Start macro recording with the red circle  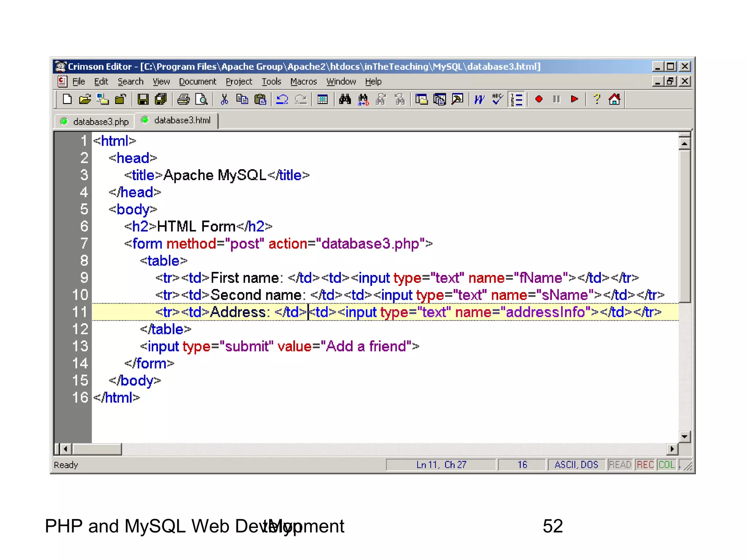coord(539,99)
